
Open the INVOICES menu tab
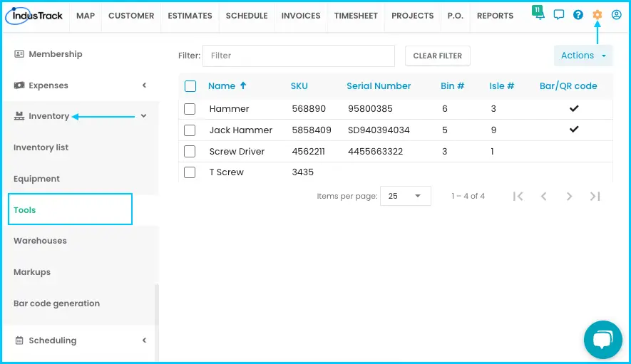pyautogui.click(x=301, y=16)
